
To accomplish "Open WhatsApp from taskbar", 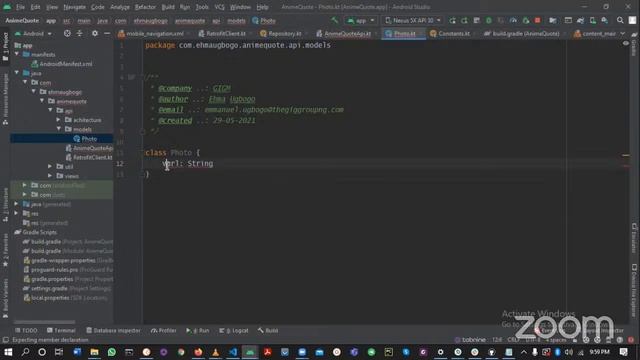I will 111,352.
